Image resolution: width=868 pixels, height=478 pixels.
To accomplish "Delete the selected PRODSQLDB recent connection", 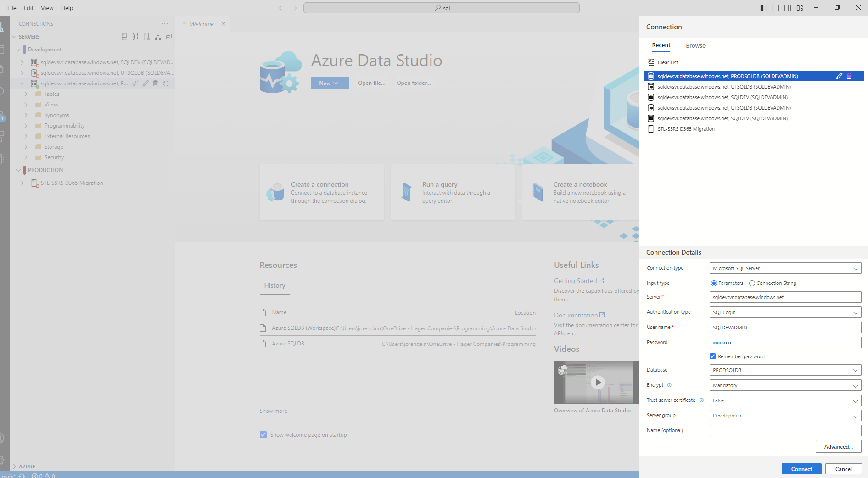I will pyautogui.click(x=849, y=76).
